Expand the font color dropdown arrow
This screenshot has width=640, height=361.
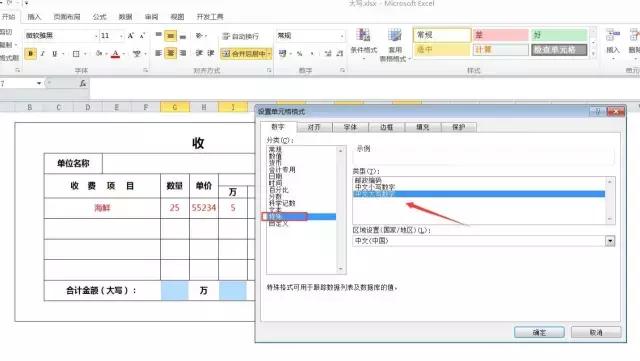click(124, 53)
